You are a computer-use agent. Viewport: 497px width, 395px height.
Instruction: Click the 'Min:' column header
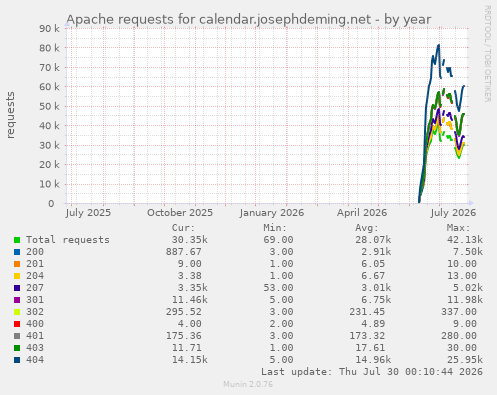pyautogui.click(x=275, y=228)
